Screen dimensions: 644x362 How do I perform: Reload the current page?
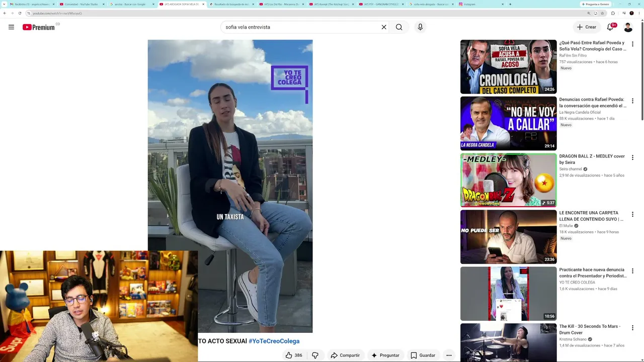click(20, 13)
